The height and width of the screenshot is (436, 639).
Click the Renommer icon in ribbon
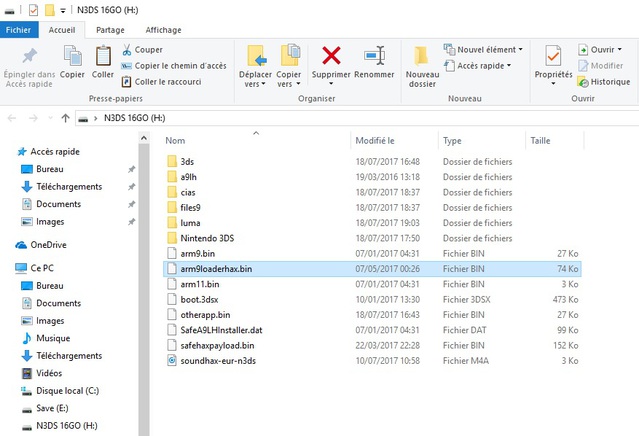tap(374, 56)
